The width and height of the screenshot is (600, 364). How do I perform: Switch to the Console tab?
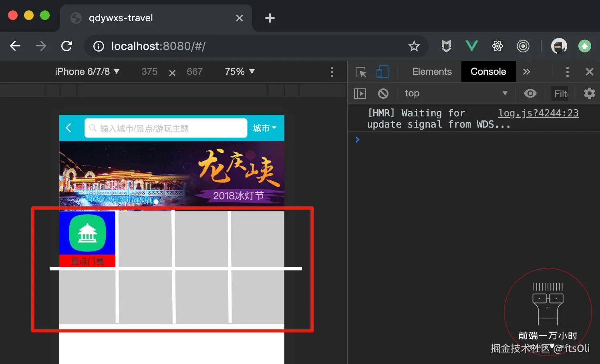tap(488, 72)
